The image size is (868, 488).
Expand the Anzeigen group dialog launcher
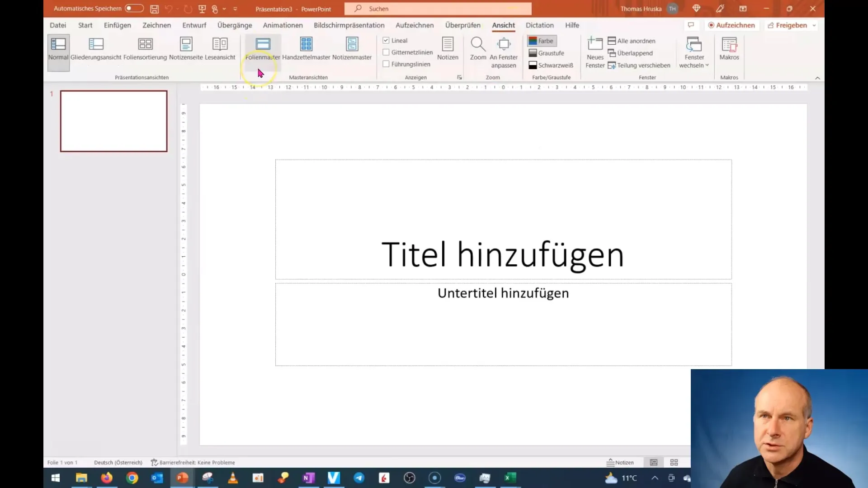pyautogui.click(x=460, y=77)
